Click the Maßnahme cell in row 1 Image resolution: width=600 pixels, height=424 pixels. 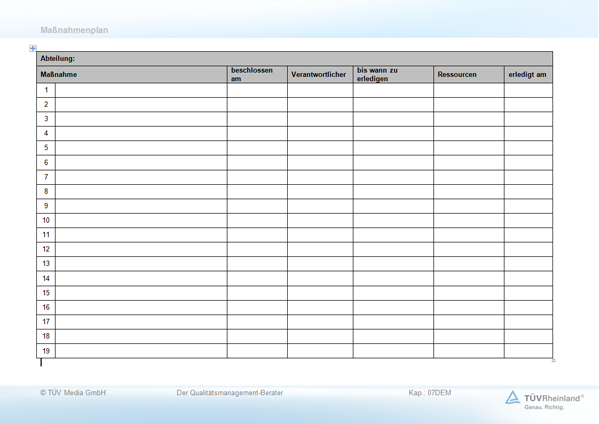click(141, 90)
